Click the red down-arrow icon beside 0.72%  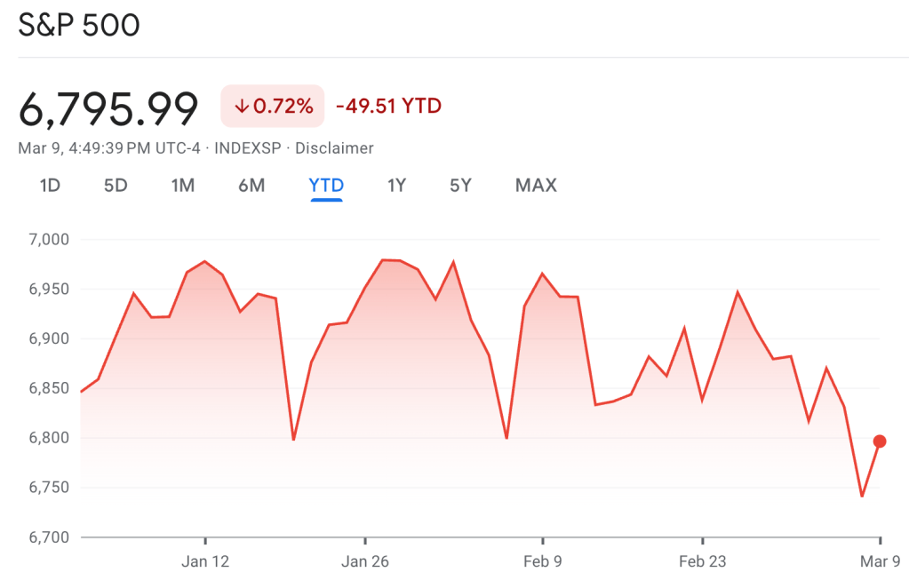pyautogui.click(x=241, y=107)
